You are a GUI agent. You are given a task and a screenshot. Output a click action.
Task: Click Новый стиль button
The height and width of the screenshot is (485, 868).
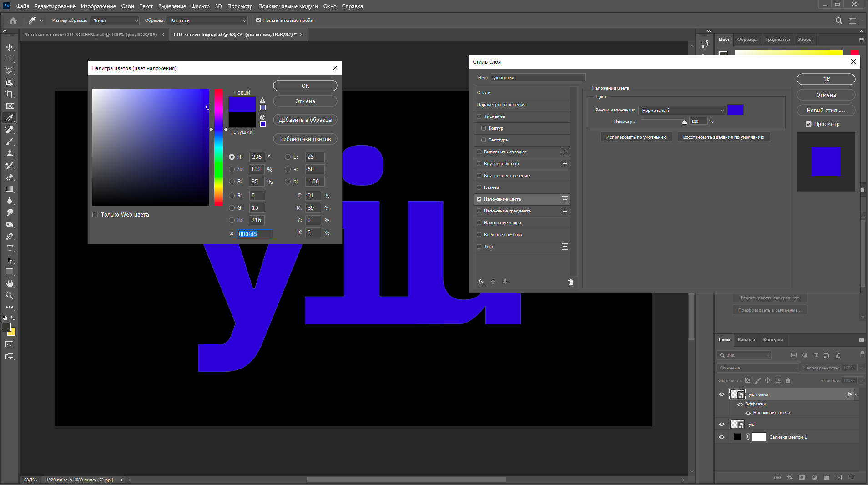826,111
